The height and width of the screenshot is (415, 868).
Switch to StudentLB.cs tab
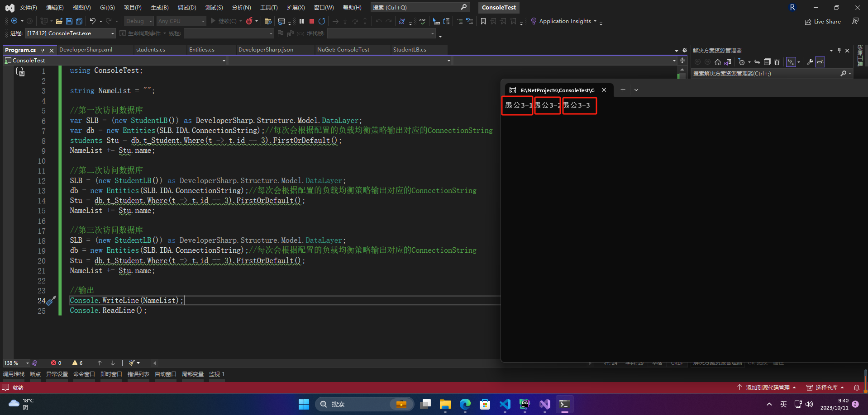410,50
